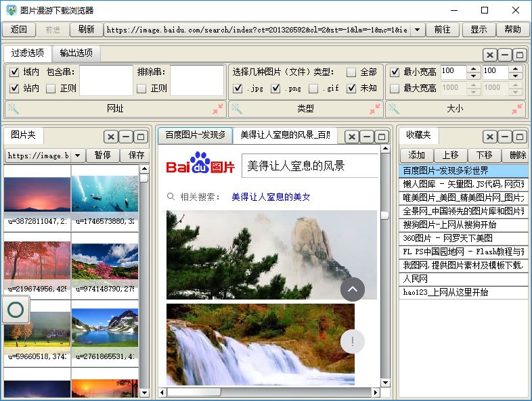This screenshot has width=532, height=401.
Task: Collapse arrows icon on the 网址 bar
Action: click(x=218, y=109)
